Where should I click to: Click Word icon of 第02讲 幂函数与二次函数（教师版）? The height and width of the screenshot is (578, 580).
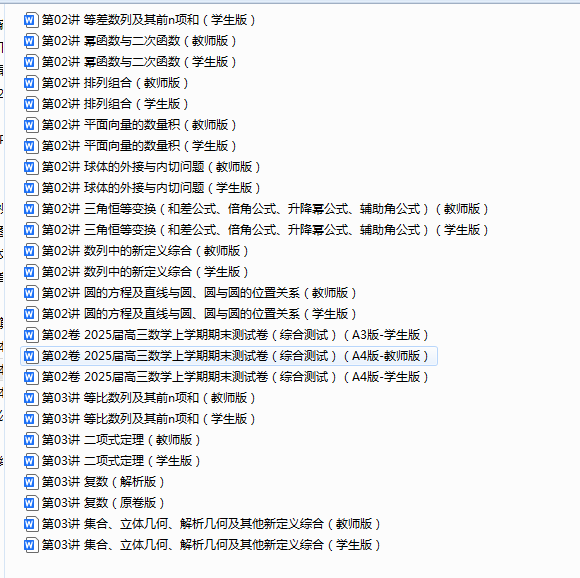pyautogui.click(x=31, y=41)
